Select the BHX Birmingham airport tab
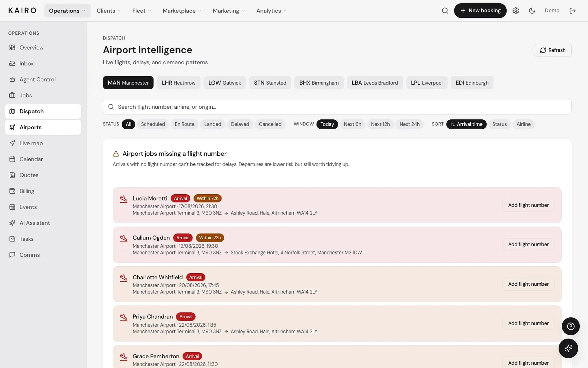588x368 pixels. pos(319,83)
